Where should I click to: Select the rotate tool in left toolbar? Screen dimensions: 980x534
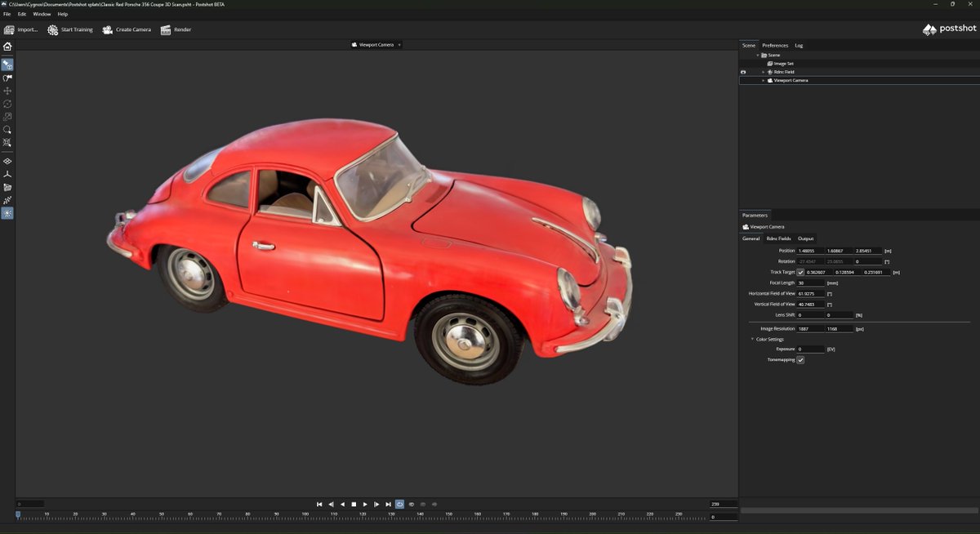pos(7,104)
